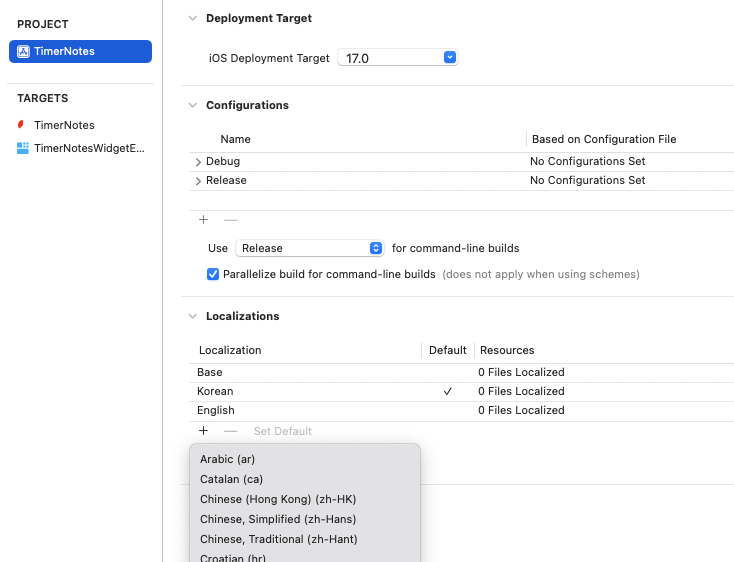
Task: Remove configuration with minus button under Configurations
Action: [x=230, y=219]
